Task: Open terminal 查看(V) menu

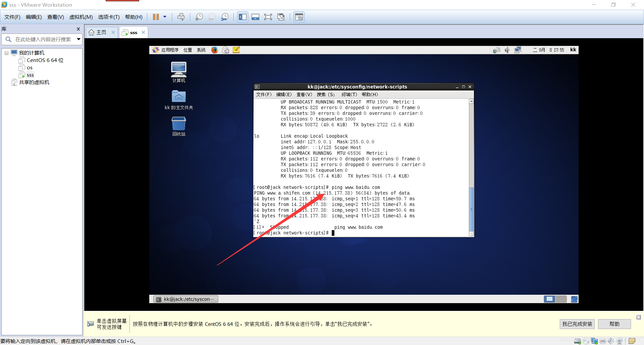Action: tap(304, 94)
